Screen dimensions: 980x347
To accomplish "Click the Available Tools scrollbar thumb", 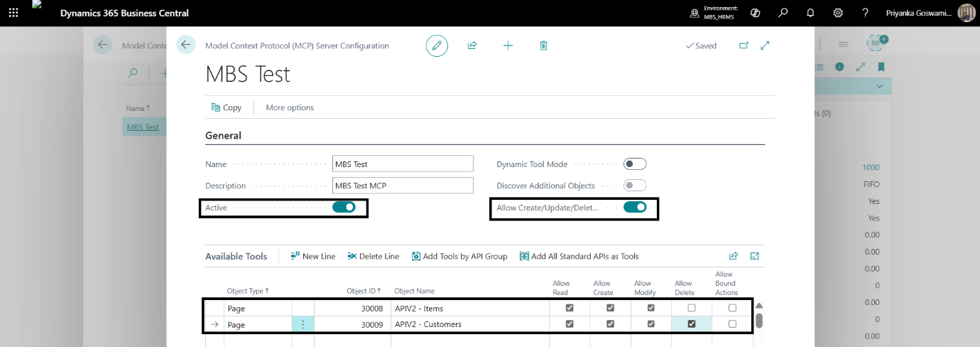I will click(x=758, y=320).
